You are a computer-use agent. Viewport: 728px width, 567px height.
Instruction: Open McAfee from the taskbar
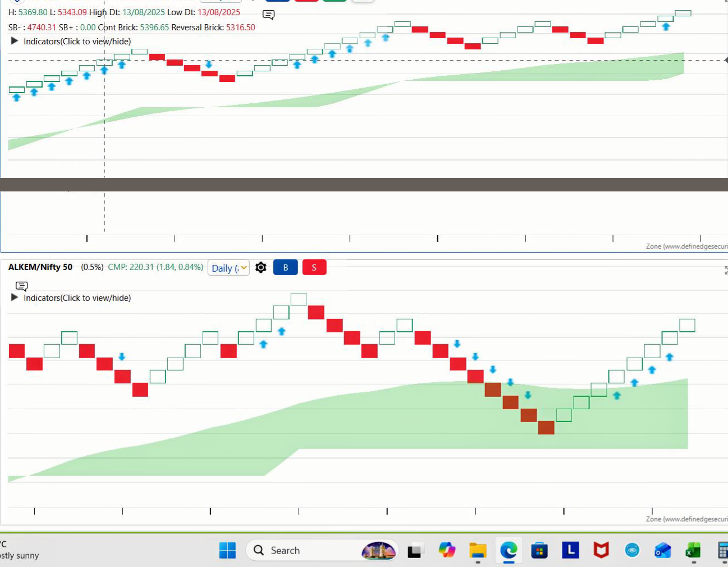(601, 551)
